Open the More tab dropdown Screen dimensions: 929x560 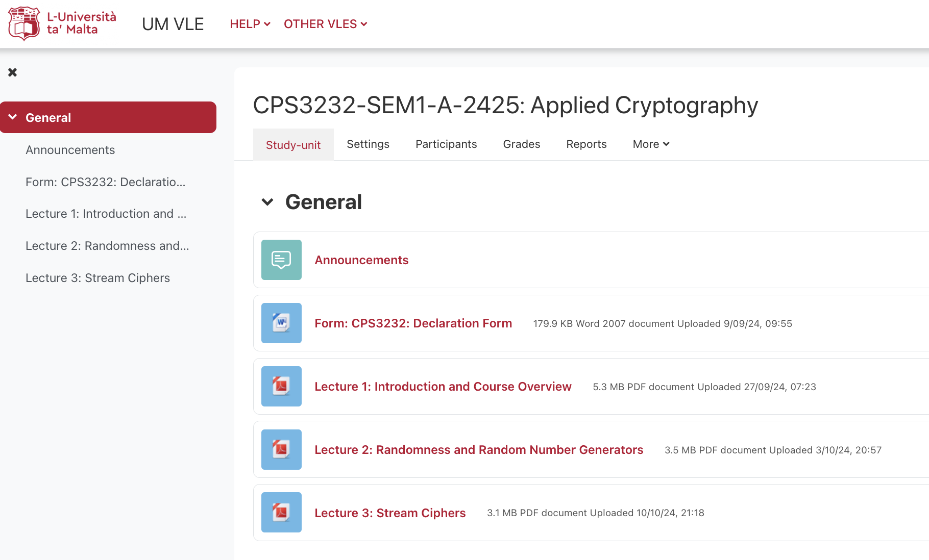coord(651,144)
